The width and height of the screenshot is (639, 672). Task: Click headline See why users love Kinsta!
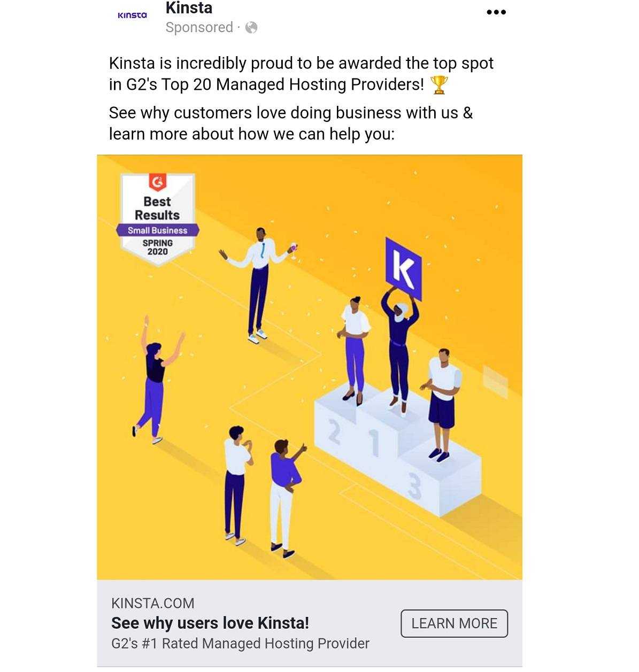pyautogui.click(x=210, y=623)
